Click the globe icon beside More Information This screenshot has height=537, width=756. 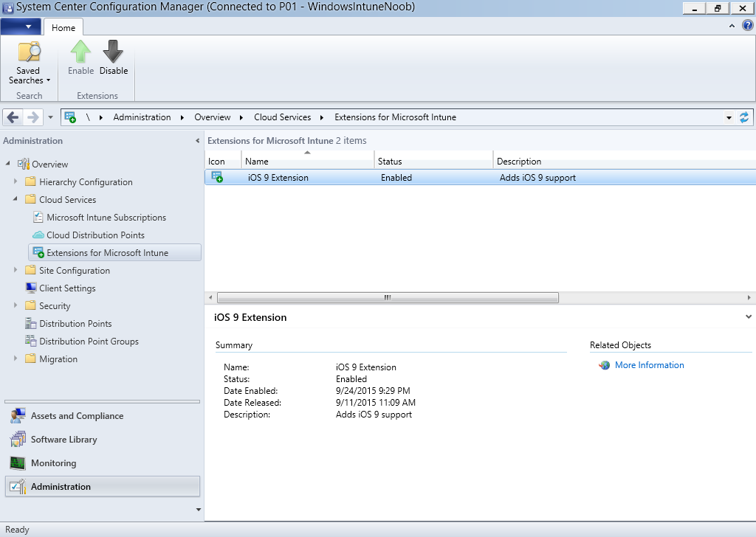604,365
